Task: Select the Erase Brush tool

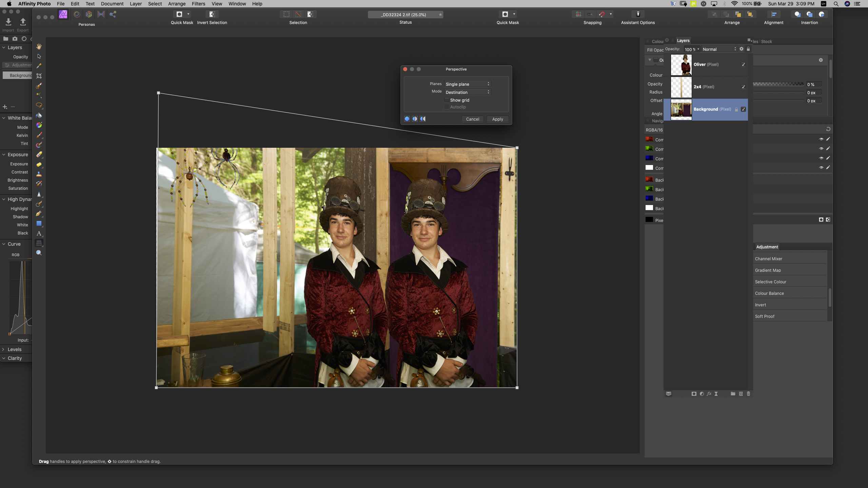Action: point(39,155)
